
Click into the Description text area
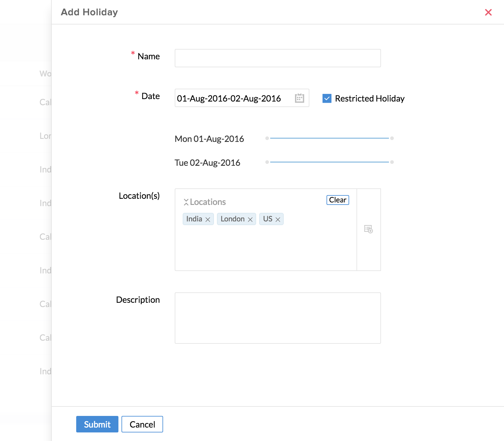278,318
